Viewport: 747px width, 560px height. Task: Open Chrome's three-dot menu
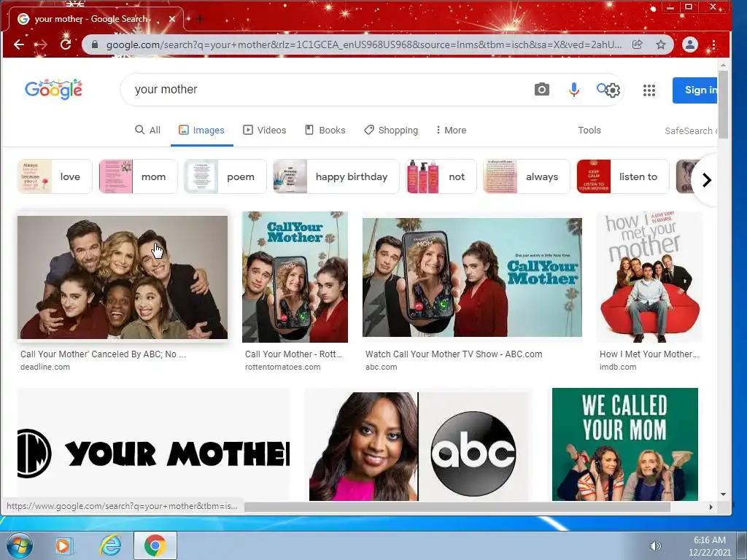coord(713,44)
